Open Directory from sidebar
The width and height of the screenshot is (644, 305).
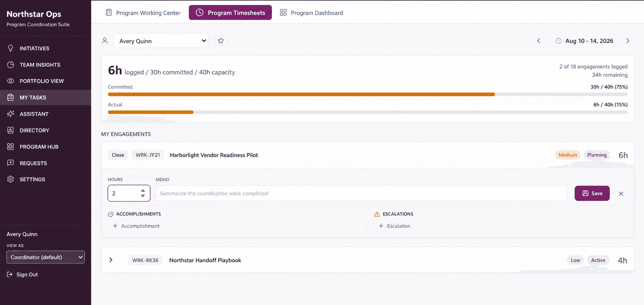point(45,130)
